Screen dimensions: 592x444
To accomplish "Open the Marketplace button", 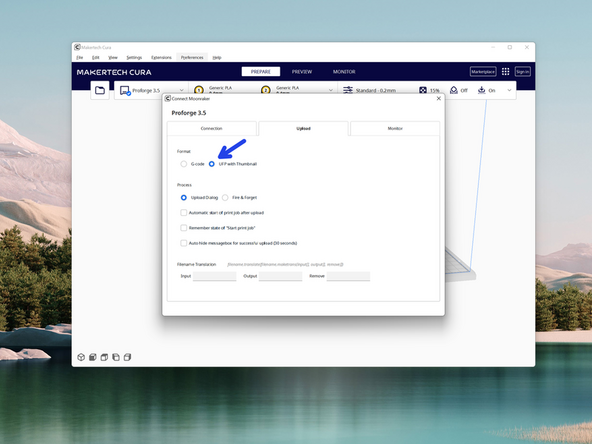I will 483,71.
